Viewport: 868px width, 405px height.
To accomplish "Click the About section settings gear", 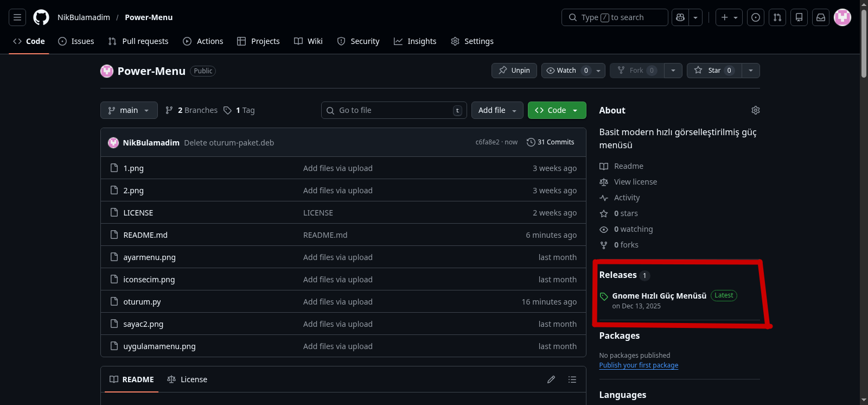I will click(755, 110).
